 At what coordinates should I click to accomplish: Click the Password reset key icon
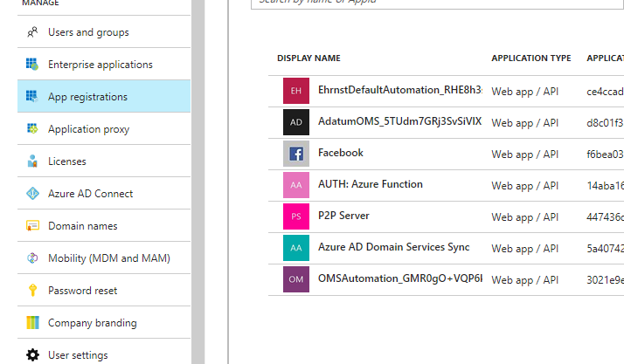(x=32, y=290)
